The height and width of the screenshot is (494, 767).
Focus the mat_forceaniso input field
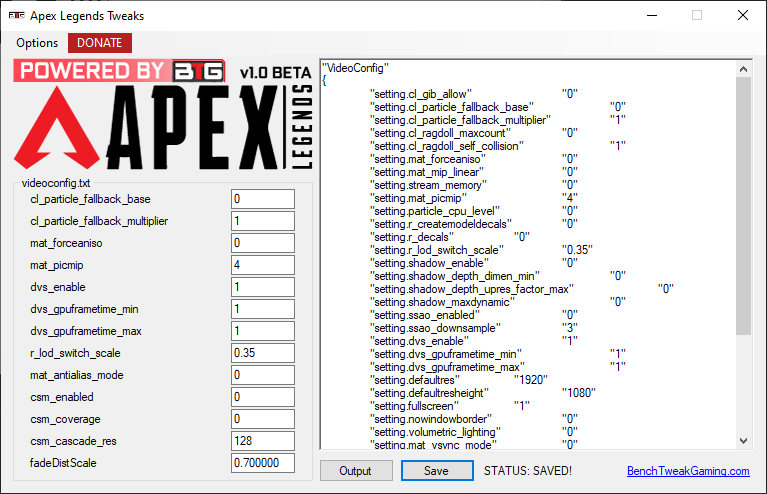pyautogui.click(x=263, y=243)
